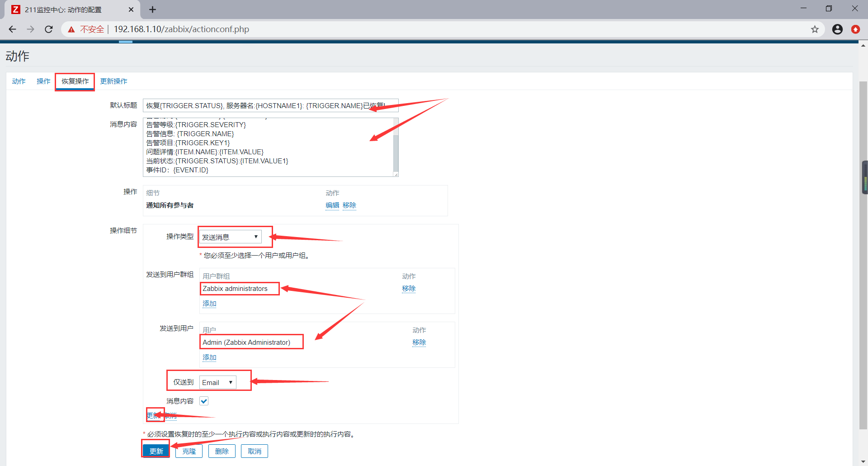
Task: Open the browser profile avatar
Action: (x=837, y=29)
